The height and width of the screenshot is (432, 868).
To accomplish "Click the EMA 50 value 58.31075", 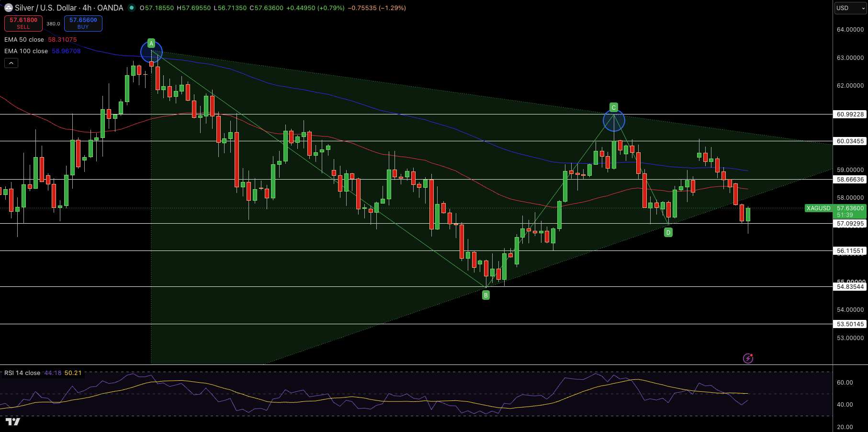I will pyautogui.click(x=62, y=40).
